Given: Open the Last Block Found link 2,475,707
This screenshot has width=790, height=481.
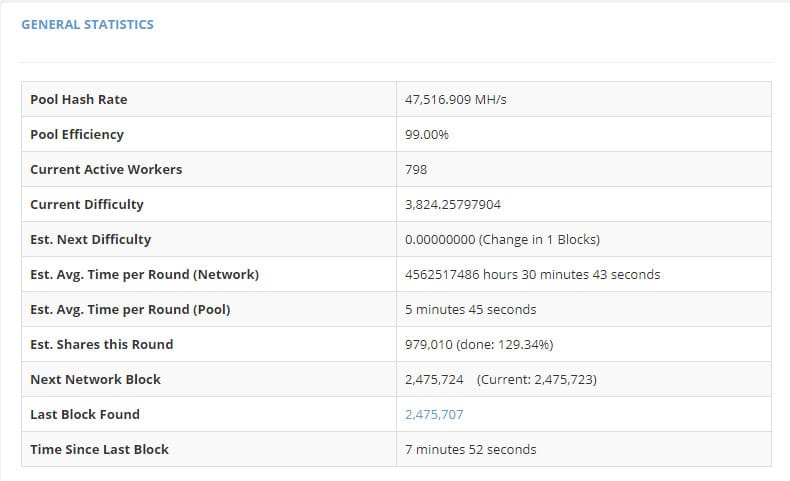Looking at the screenshot, I should click(434, 414).
